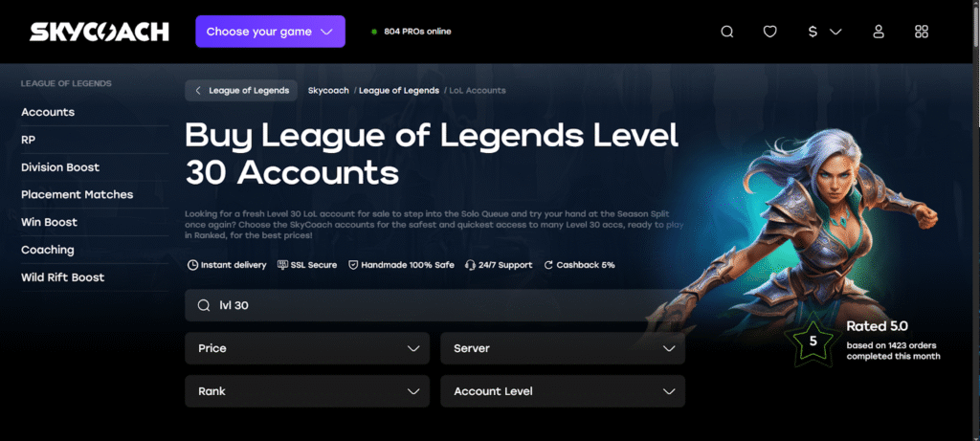
Task: Expand the Price filter dropdown
Action: (307, 348)
